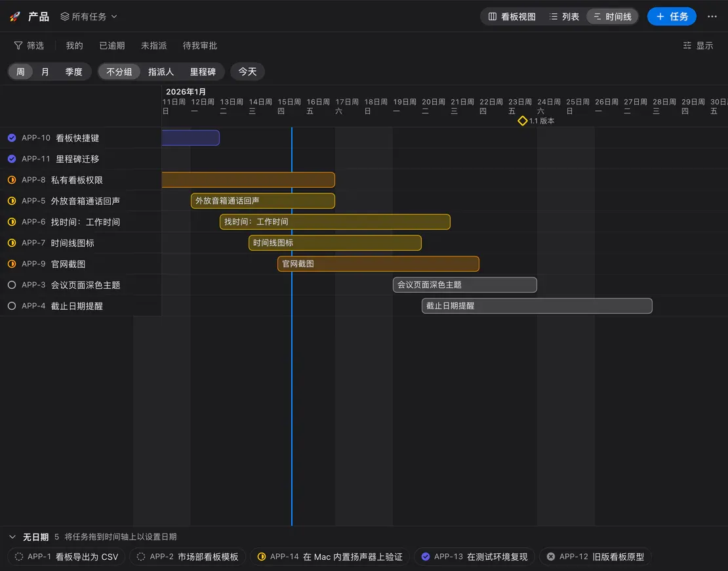Choose 不分组 no grouping
The height and width of the screenshot is (571, 728).
pos(119,72)
